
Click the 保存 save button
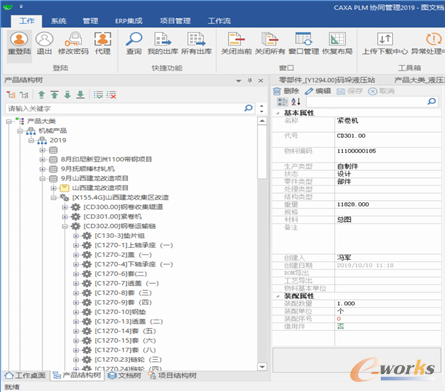(x=349, y=91)
